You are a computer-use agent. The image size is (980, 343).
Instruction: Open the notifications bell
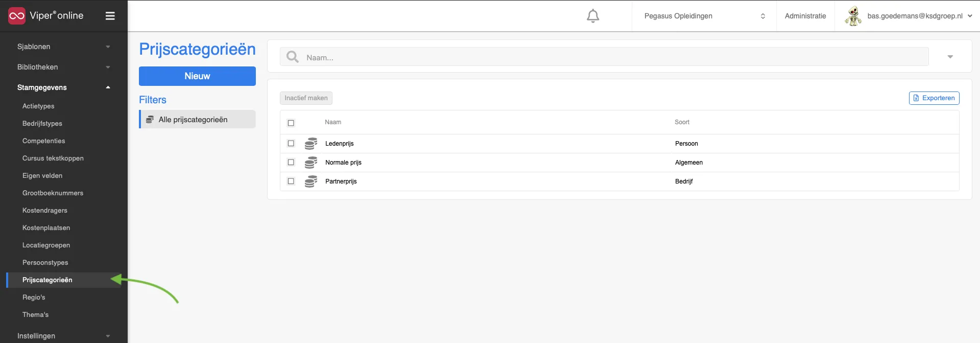tap(592, 16)
